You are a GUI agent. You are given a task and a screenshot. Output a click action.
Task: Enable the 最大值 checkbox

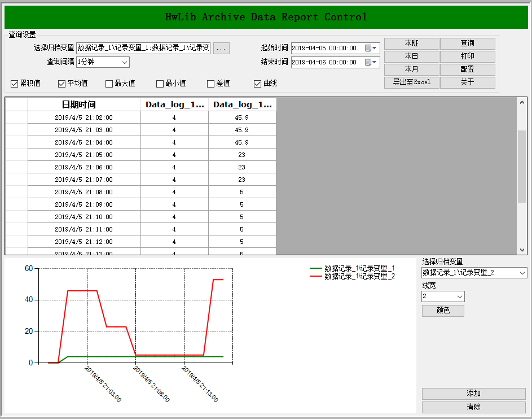point(109,84)
